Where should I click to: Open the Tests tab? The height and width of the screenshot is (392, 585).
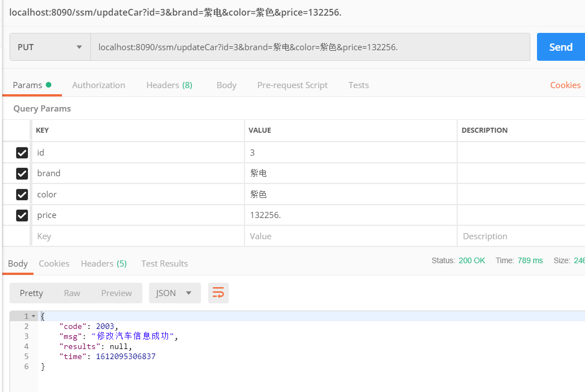pyautogui.click(x=358, y=85)
